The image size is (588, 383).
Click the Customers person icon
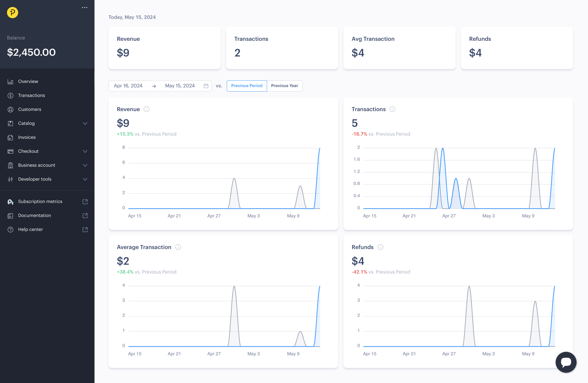(x=10, y=110)
